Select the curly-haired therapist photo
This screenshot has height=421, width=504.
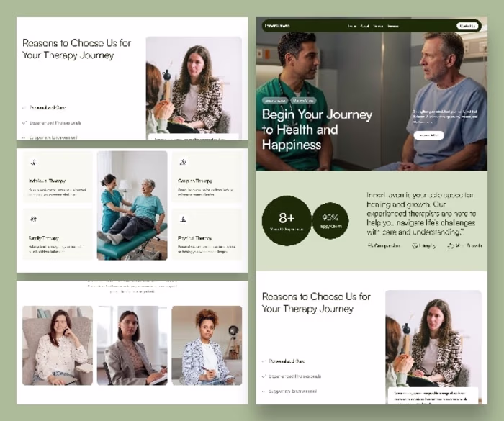tap(207, 345)
